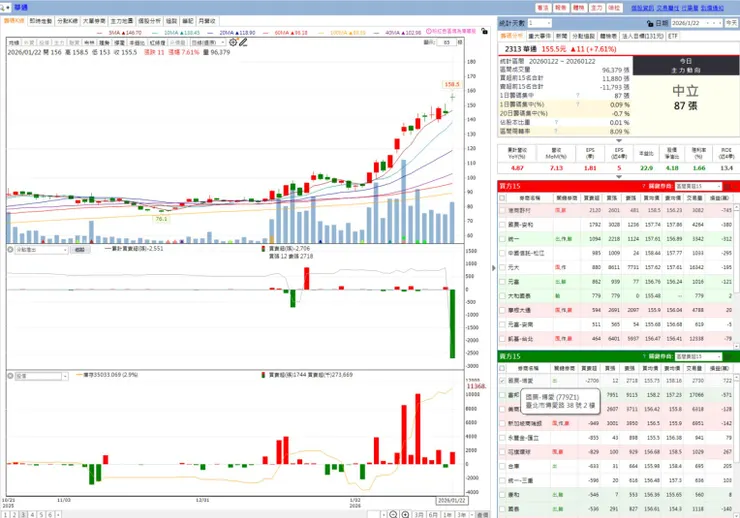Toggle the lock icon above the chart
The width and height of the screenshot is (740, 518).
(x=484, y=31)
